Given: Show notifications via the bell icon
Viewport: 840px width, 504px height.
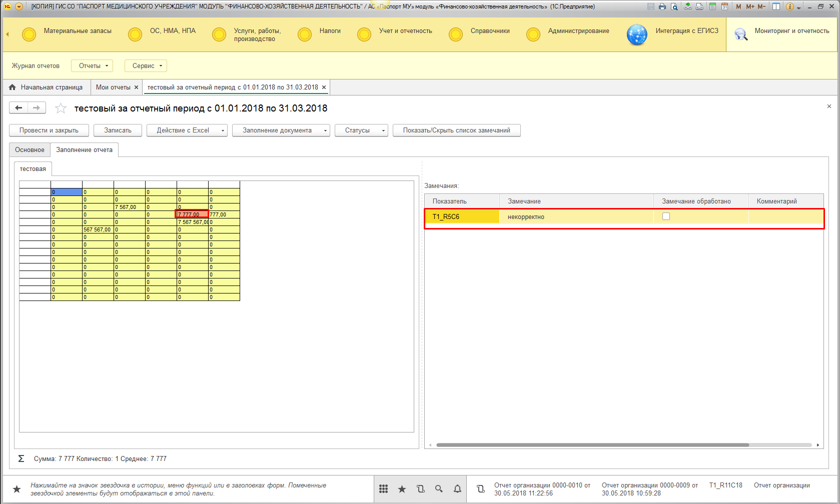Looking at the screenshot, I should (x=457, y=489).
